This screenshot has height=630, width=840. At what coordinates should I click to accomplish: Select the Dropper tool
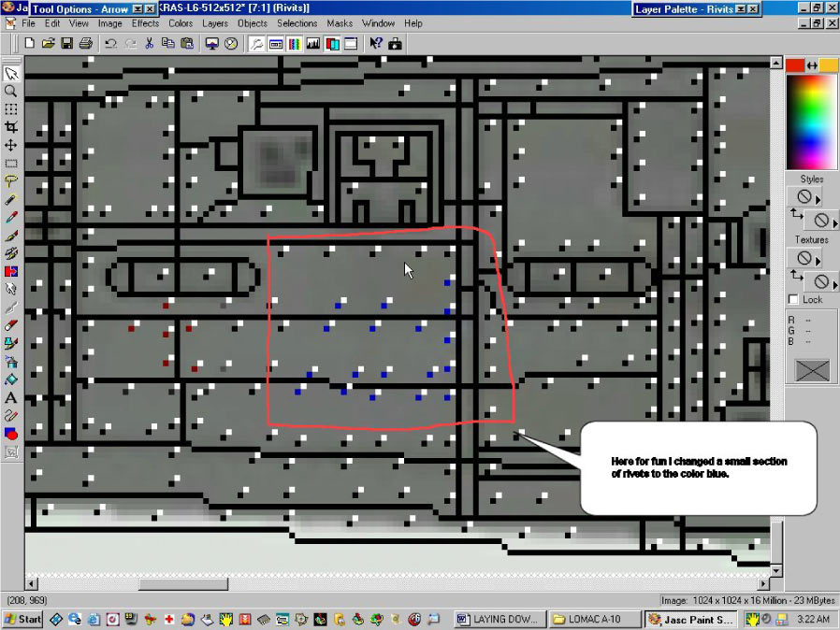(11, 218)
